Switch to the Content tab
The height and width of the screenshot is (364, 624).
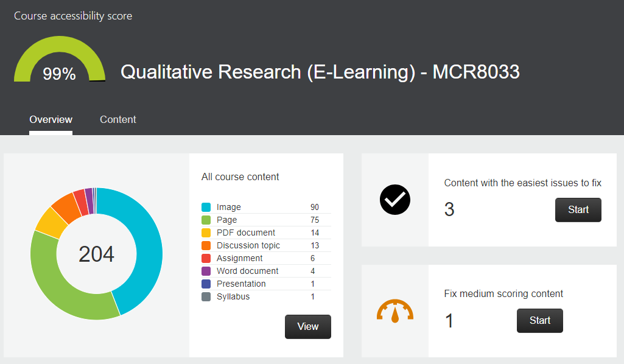[x=118, y=119]
